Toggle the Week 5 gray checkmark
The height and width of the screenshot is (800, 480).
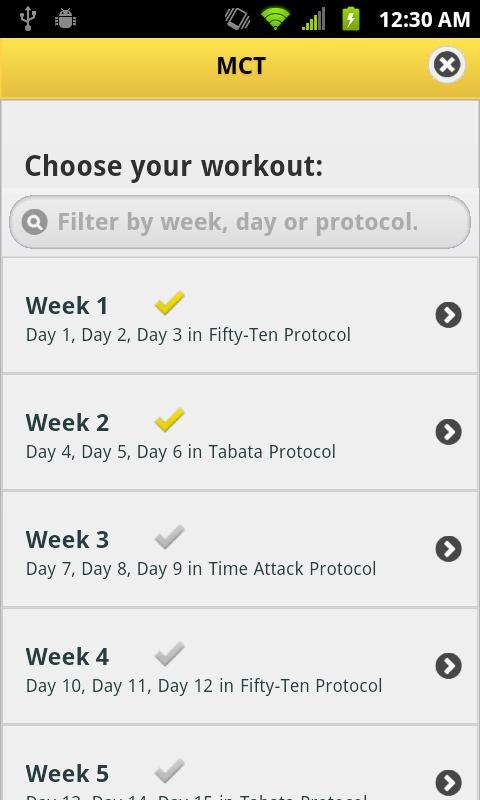pyautogui.click(x=169, y=771)
